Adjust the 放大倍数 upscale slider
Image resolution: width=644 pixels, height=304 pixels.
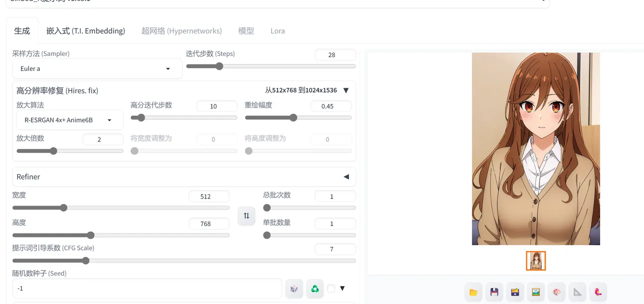(70, 150)
